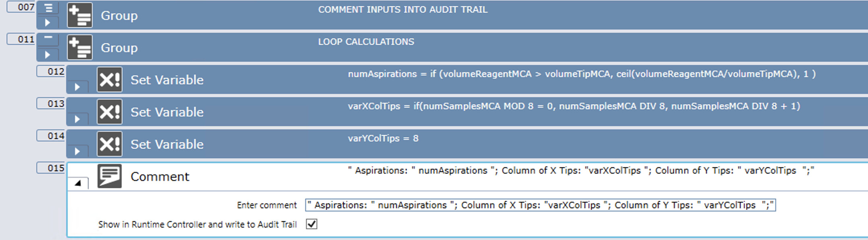Viewport: 868px width, 240px height.
Task: Select the varYColTips = 8 step row
Action: [x=467, y=144]
